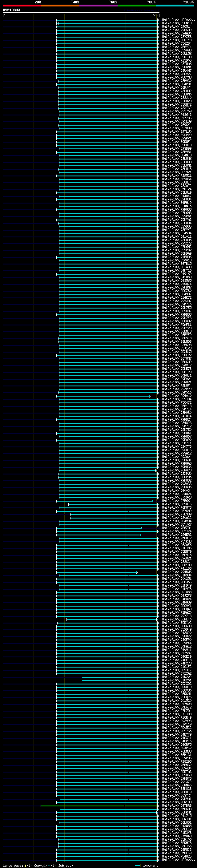Viewport: 197px width, 868px height.
Task: Open hit UniRef100_Q9ASU9
Action: 176,30
